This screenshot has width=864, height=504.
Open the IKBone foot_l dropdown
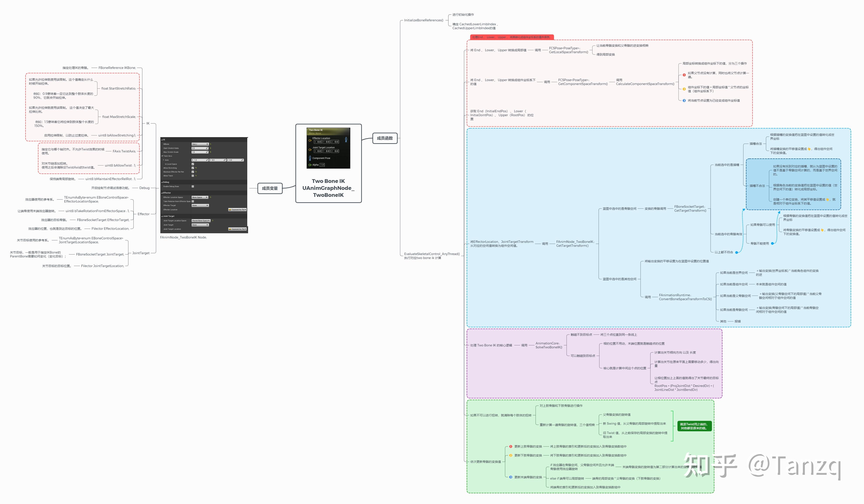(x=200, y=144)
